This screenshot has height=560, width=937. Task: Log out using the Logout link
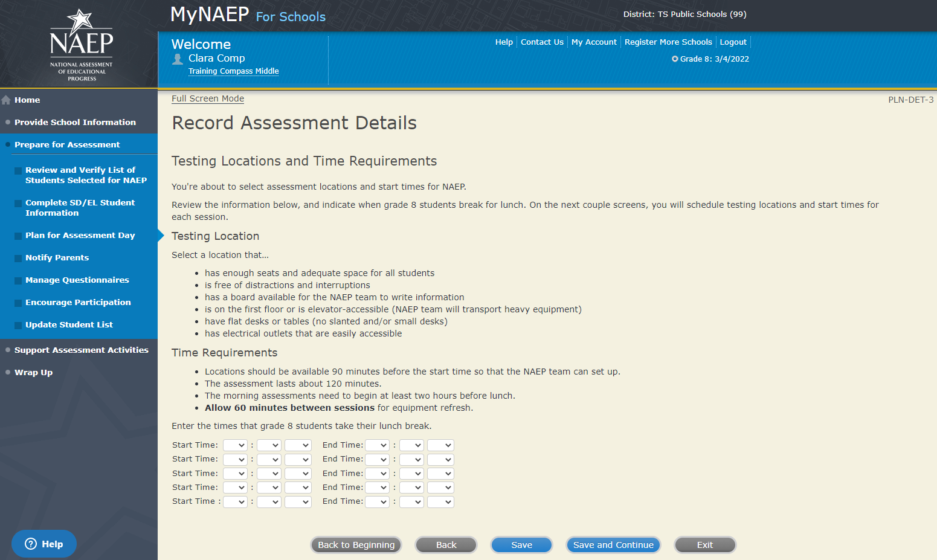pyautogui.click(x=733, y=42)
